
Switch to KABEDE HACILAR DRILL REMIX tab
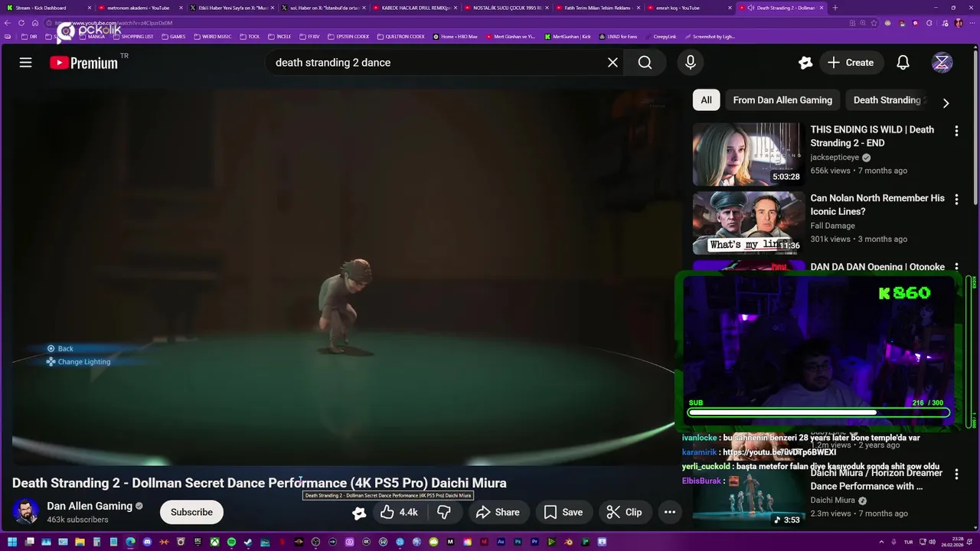coord(413,8)
